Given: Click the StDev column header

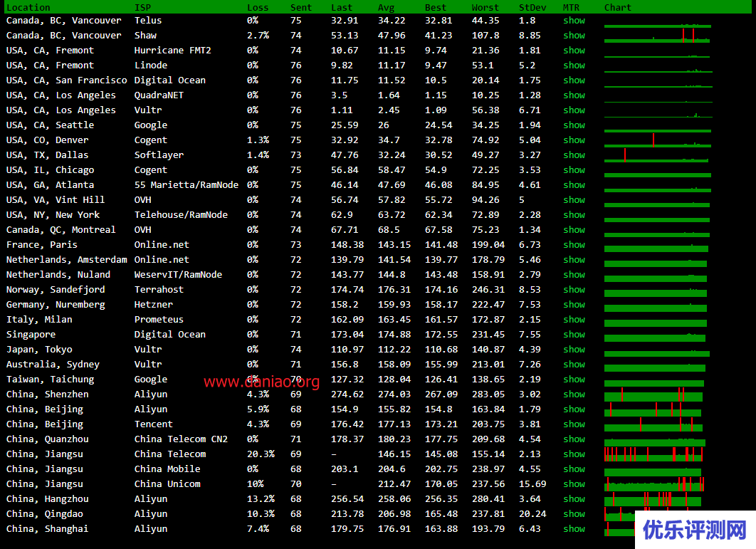Looking at the screenshot, I should (x=532, y=7).
